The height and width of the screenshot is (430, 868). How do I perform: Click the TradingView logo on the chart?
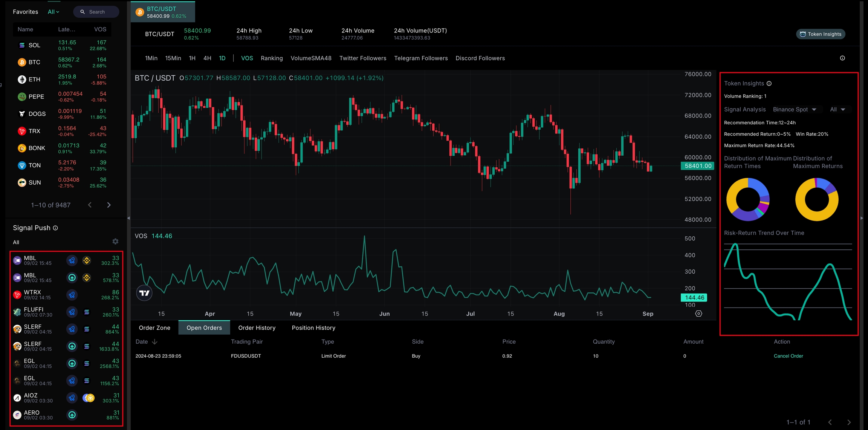point(144,293)
